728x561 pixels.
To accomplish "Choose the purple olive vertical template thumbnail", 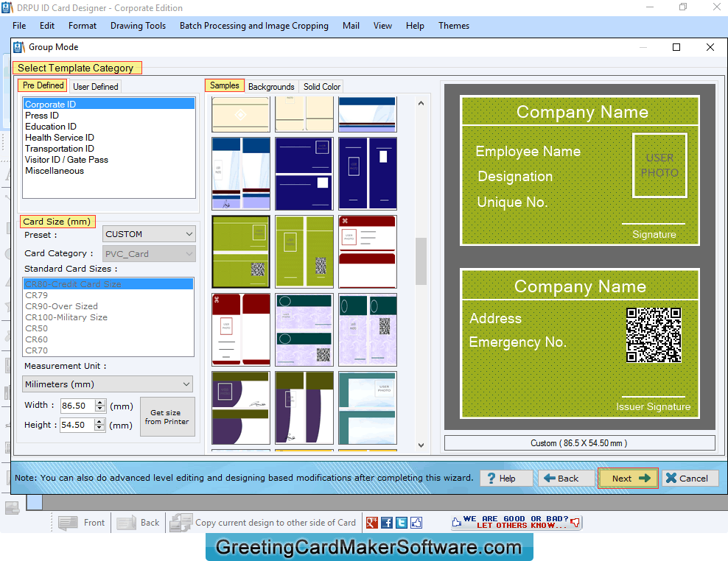I will click(x=304, y=407).
